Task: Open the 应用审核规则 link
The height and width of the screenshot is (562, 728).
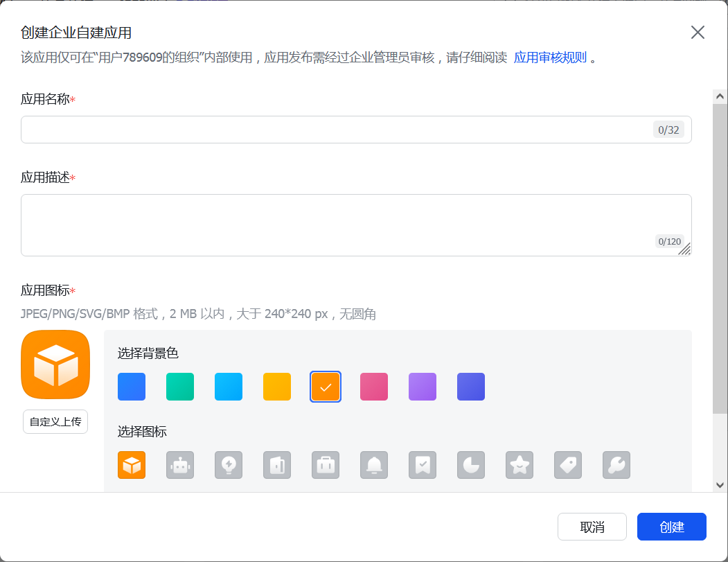Action: tap(550, 58)
